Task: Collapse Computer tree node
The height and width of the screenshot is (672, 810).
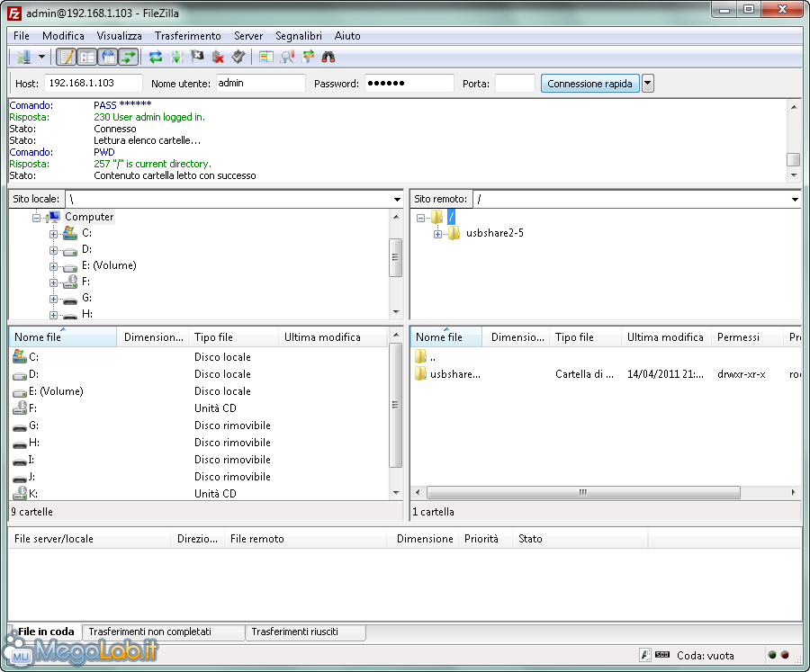Action: click(36, 218)
